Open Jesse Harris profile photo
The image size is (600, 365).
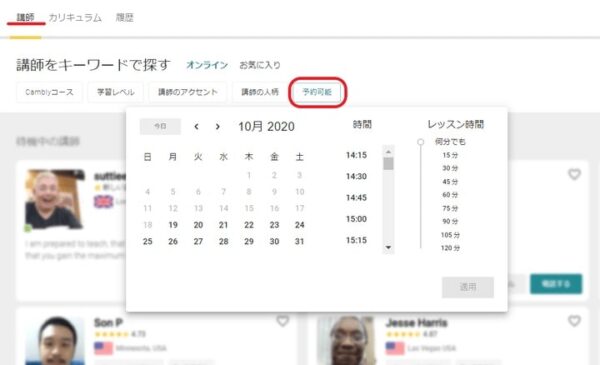(347, 341)
